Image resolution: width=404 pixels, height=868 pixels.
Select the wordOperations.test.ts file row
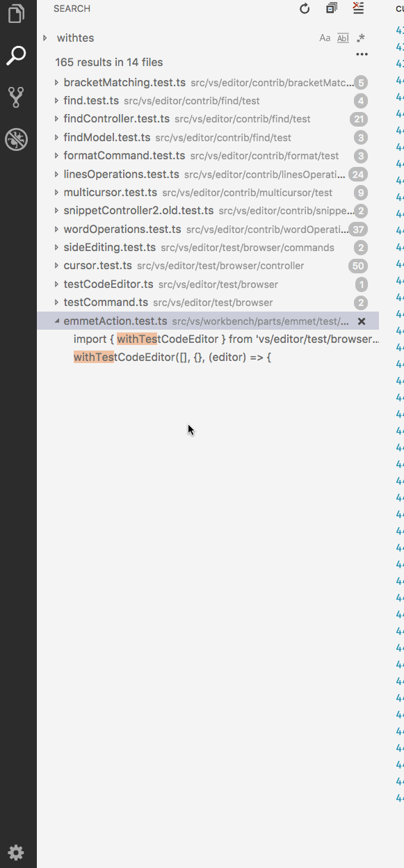(x=208, y=230)
